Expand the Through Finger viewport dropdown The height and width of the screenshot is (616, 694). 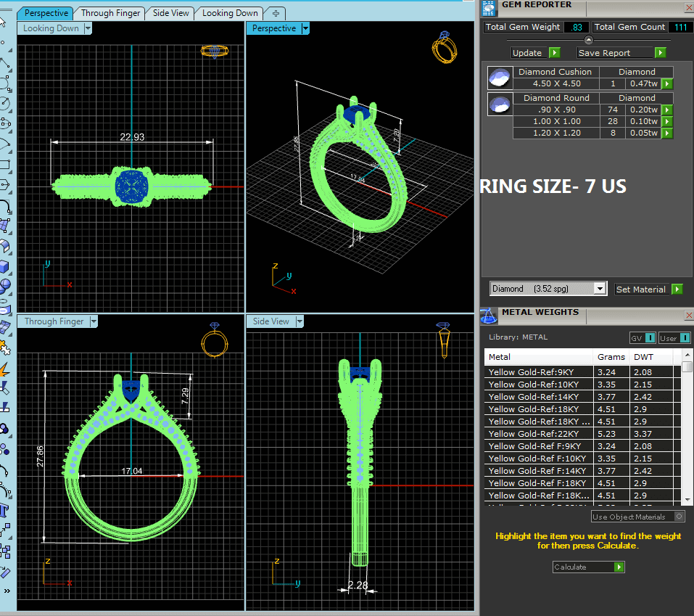click(93, 321)
